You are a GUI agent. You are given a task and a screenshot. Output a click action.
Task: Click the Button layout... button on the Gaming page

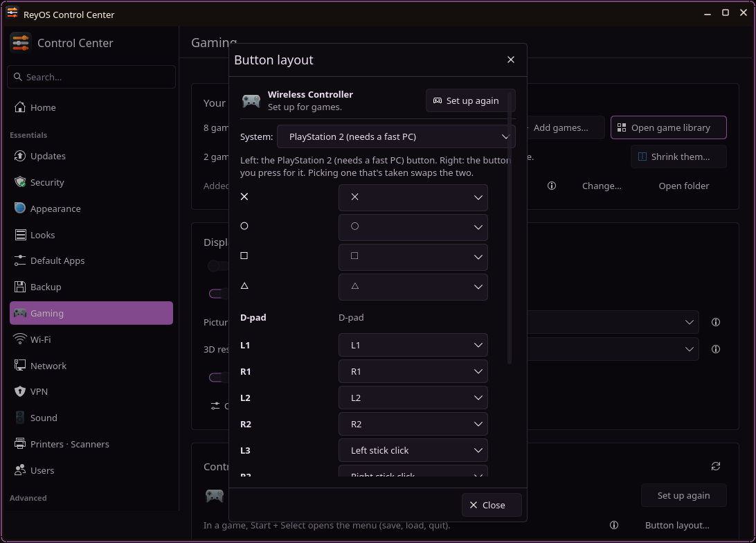677,525
